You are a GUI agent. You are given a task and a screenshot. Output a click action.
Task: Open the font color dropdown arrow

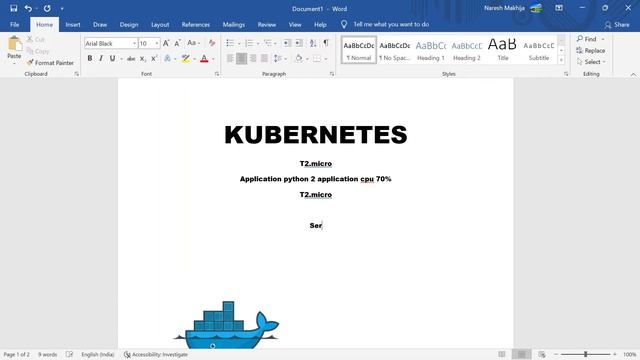(213, 59)
